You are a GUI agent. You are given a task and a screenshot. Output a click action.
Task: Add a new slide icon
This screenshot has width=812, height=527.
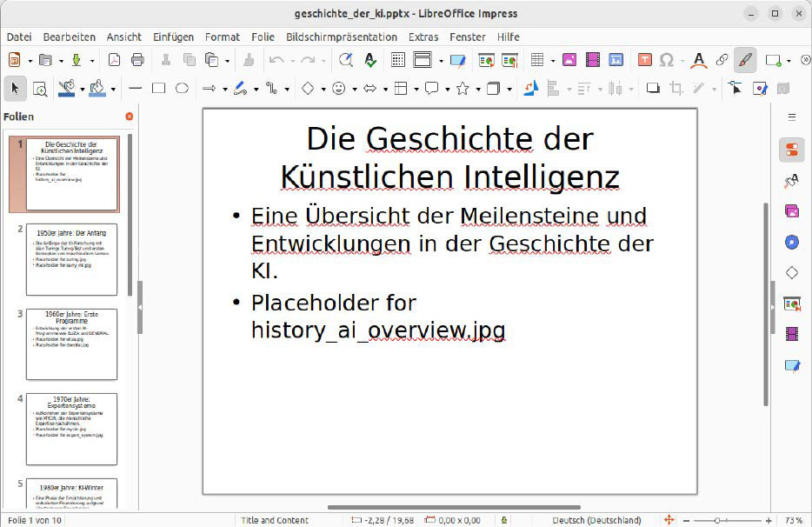(x=773, y=60)
